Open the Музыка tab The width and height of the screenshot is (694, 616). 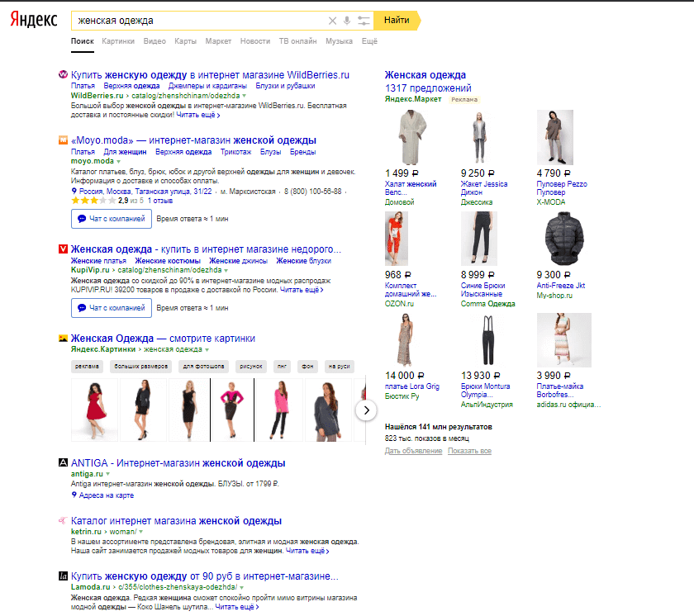click(339, 41)
